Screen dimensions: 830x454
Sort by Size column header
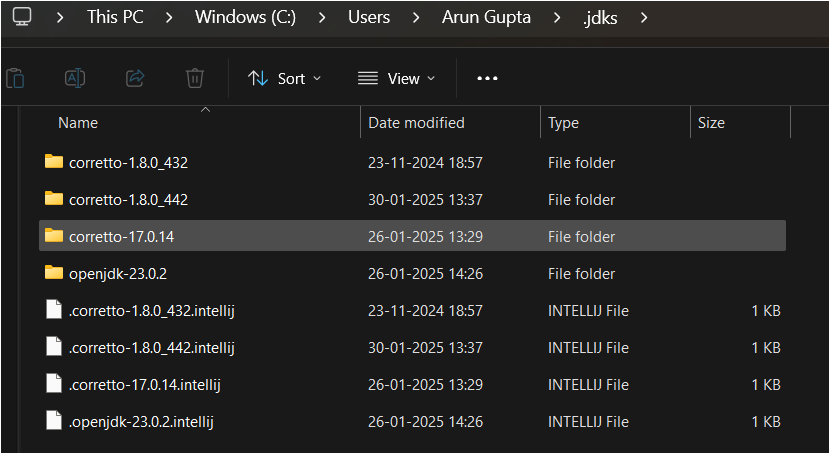pyautogui.click(x=711, y=123)
